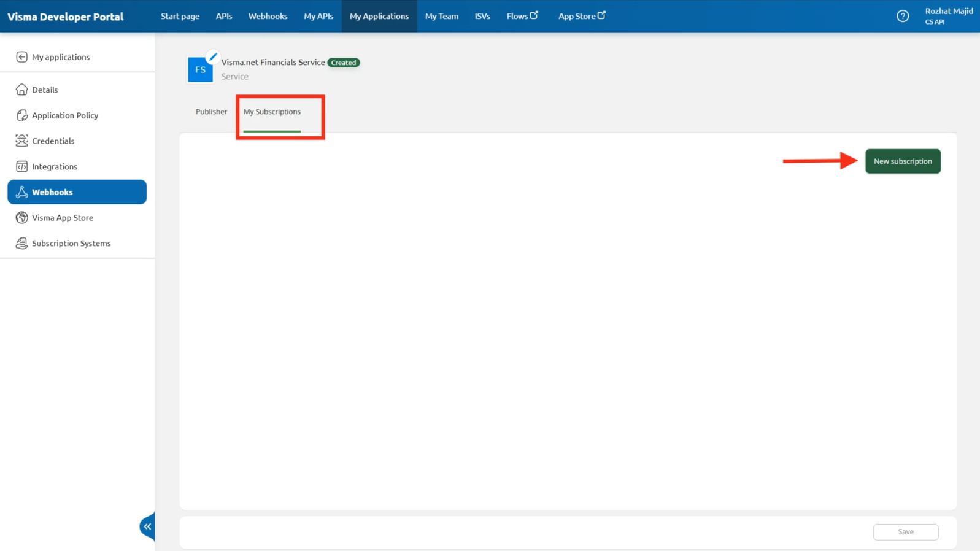Click the New subscription button

point(902,161)
